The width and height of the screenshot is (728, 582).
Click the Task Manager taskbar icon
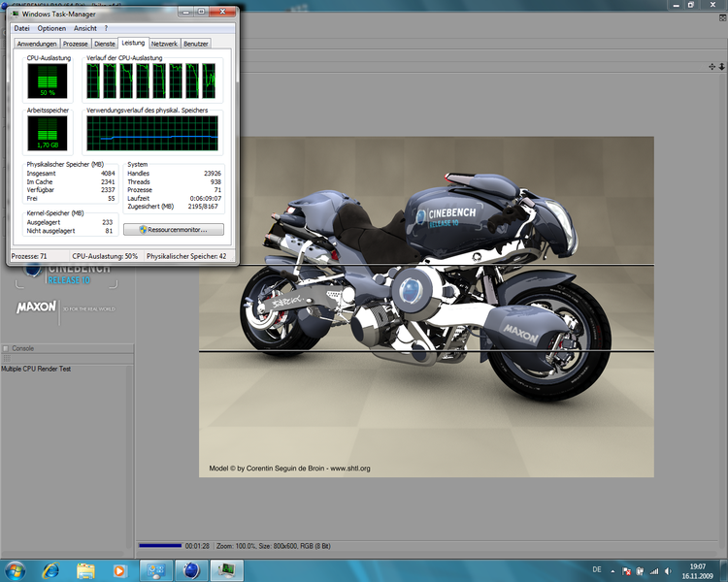coord(226,569)
